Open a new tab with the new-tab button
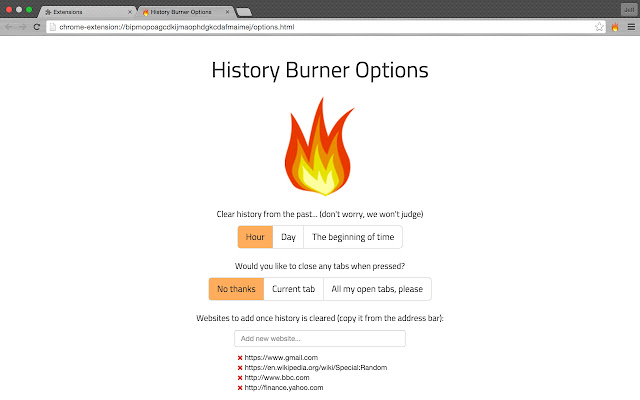640x400 pixels. click(x=244, y=13)
